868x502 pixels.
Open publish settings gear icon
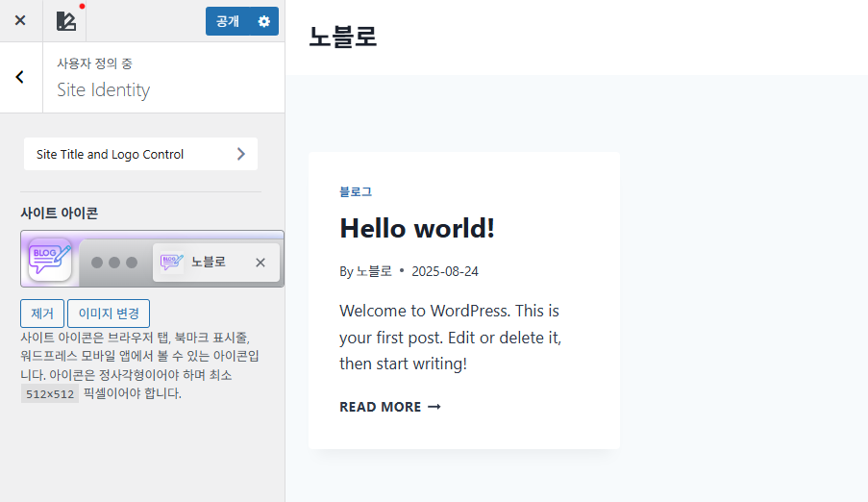point(264,21)
